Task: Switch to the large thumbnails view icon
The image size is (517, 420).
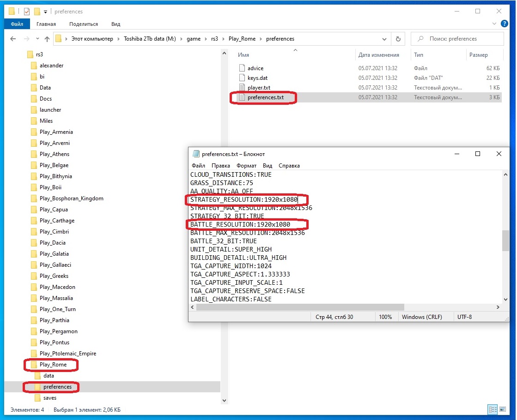Action: coord(503,409)
